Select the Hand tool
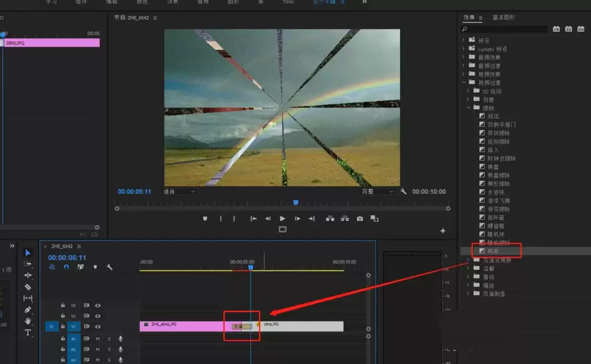Screen dimensions: 591x364 28,321
